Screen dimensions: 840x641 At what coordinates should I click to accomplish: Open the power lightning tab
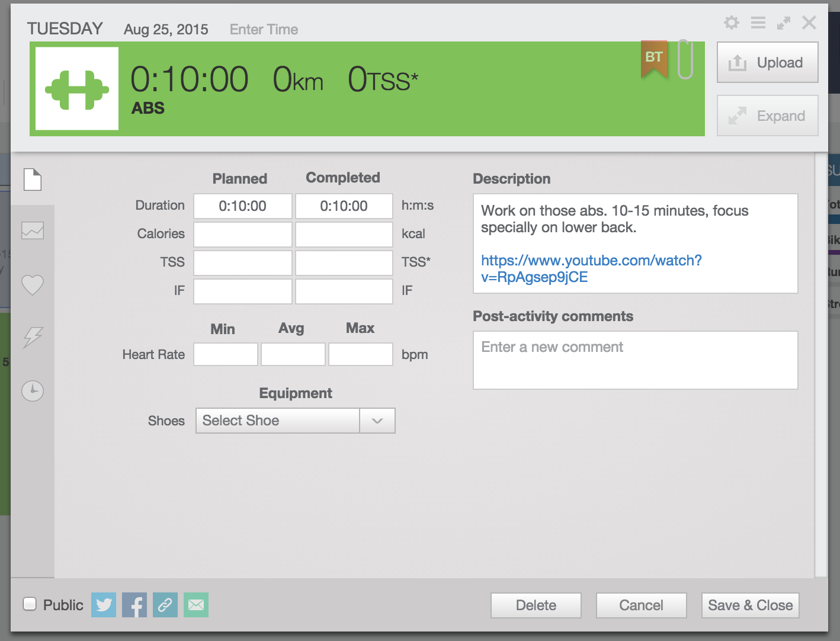(33, 337)
